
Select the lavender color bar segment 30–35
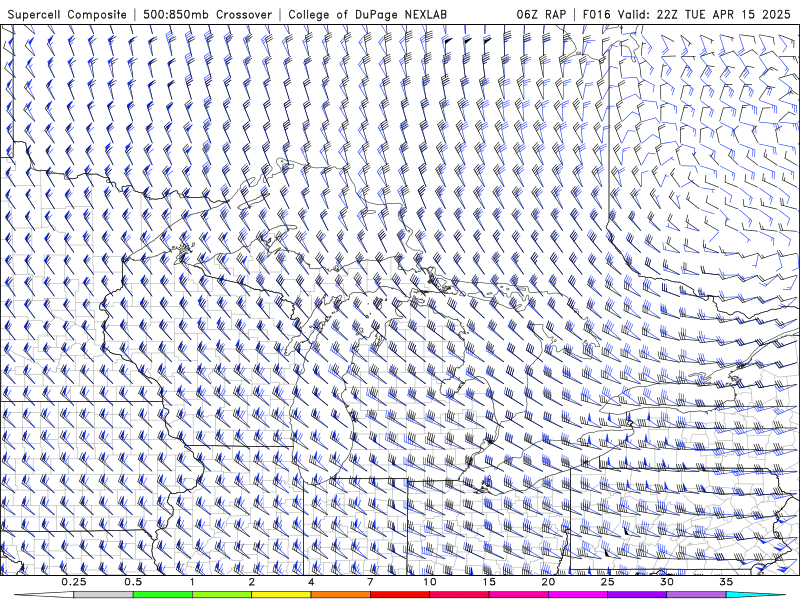[696, 595]
